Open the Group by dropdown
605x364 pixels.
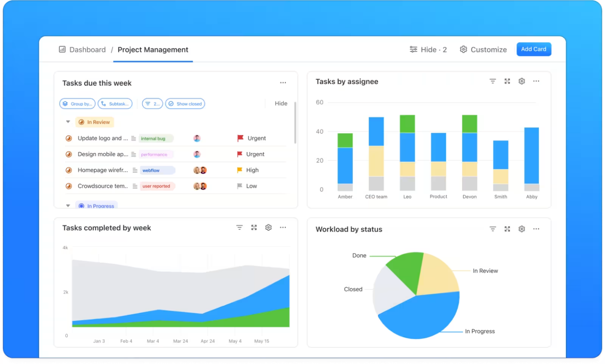click(77, 104)
